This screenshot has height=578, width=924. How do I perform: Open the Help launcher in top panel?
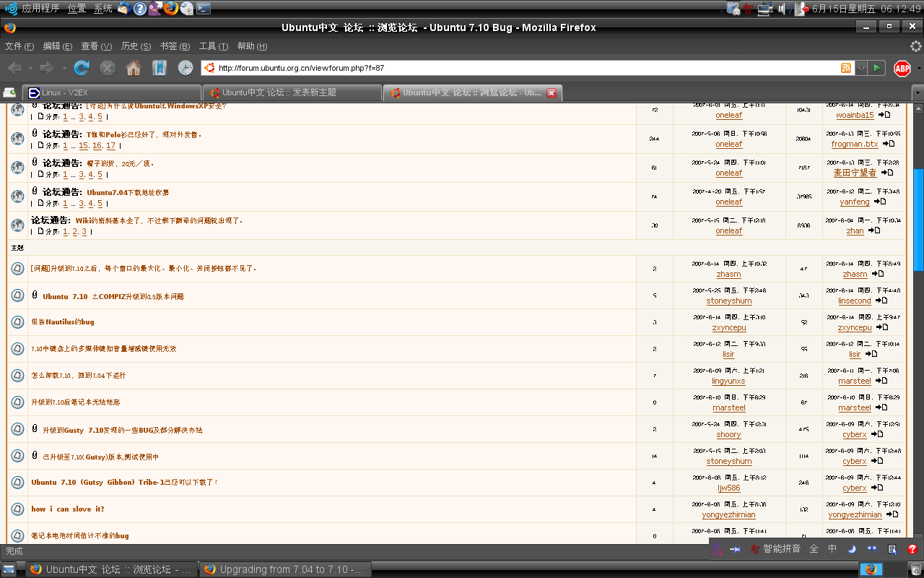click(140, 9)
